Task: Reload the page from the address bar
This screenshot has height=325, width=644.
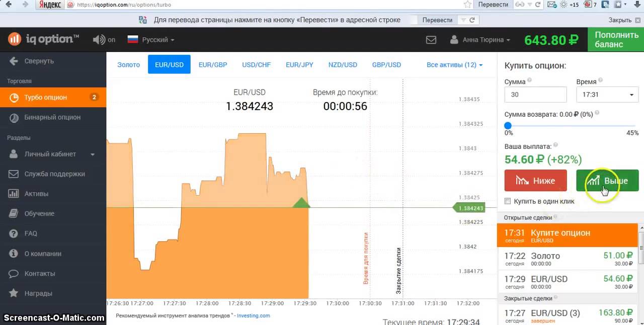Action: click(x=538, y=5)
